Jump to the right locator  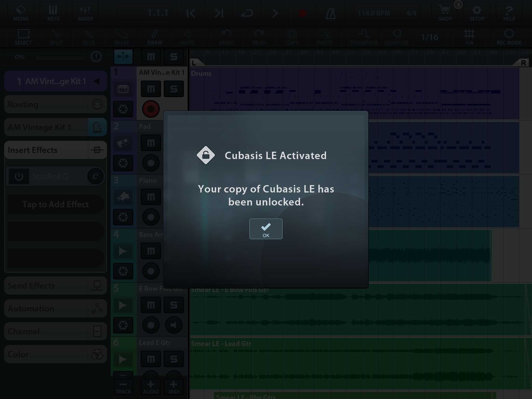(219, 13)
